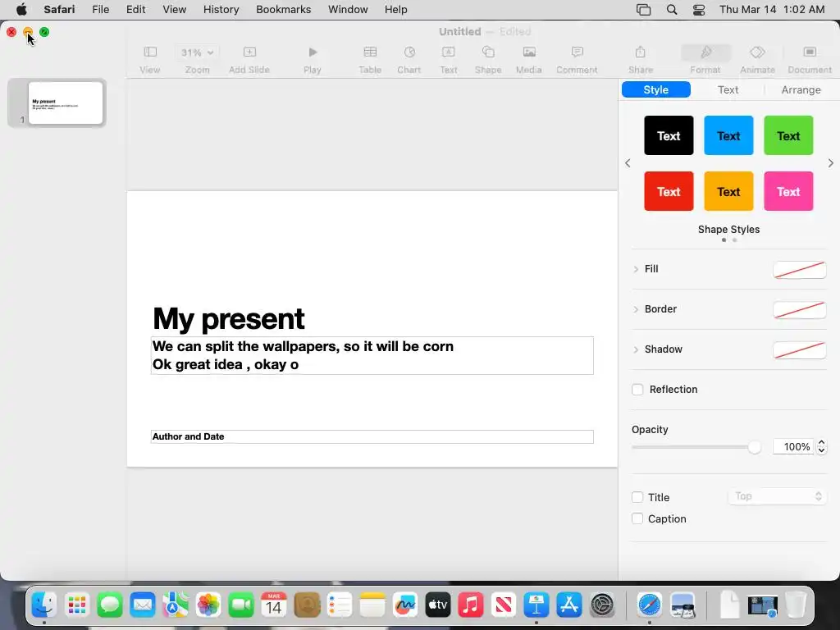Enable the Reflection checkbox

point(637,390)
